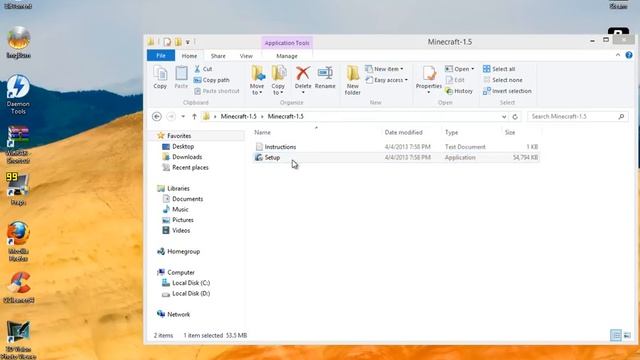Click the Daemon Tools desktop icon

click(18, 95)
